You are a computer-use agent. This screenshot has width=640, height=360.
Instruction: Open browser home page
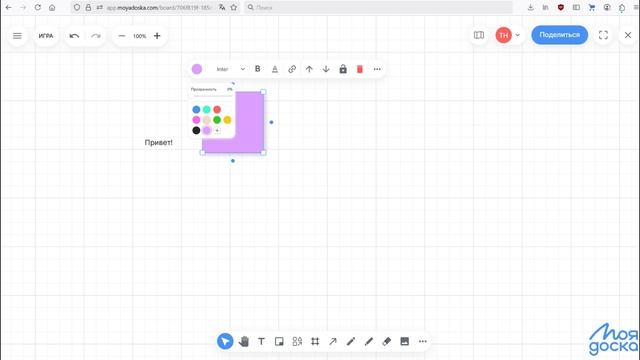[x=52, y=7]
